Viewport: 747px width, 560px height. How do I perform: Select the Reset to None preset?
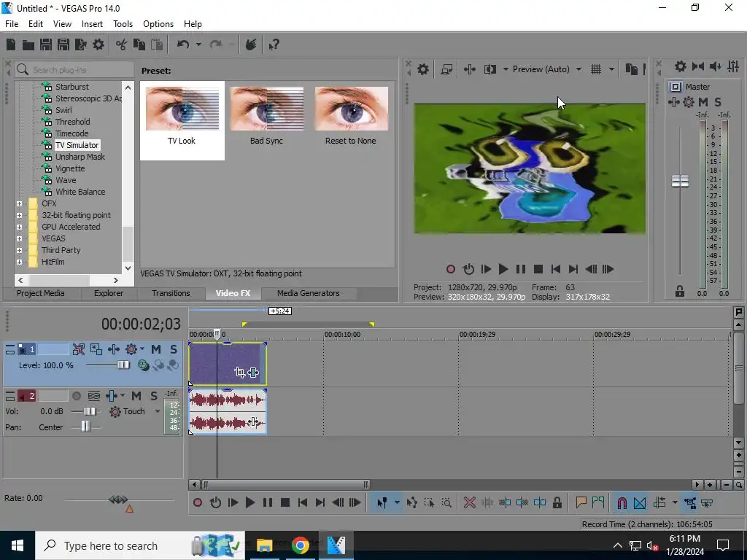[351, 116]
